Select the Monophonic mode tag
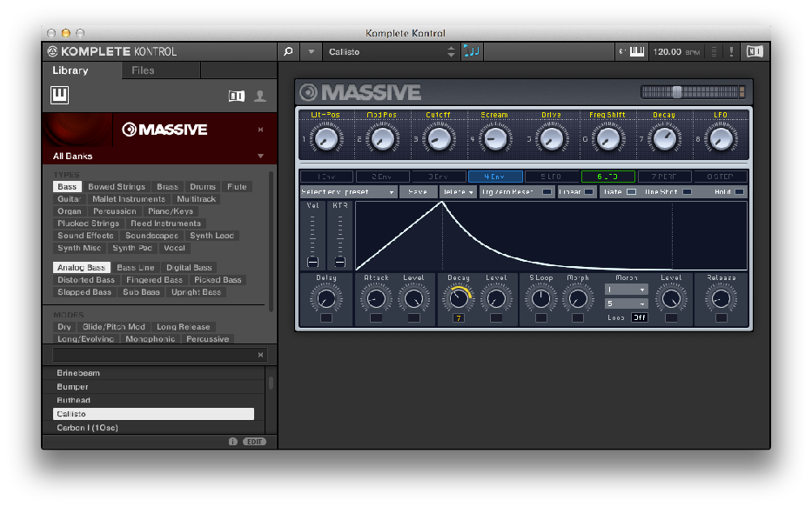Screen dimensions: 812x507 (x=151, y=339)
